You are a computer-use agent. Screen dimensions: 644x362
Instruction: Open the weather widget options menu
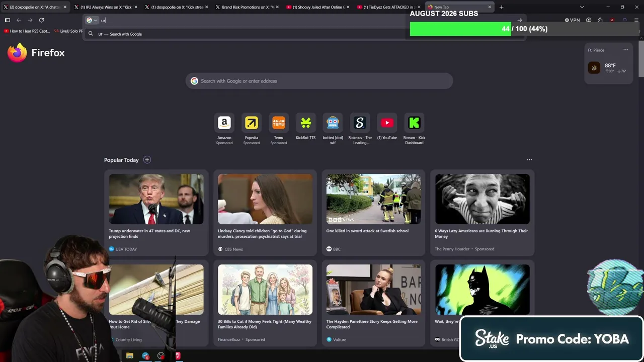pyautogui.click(x=626, y=50)
